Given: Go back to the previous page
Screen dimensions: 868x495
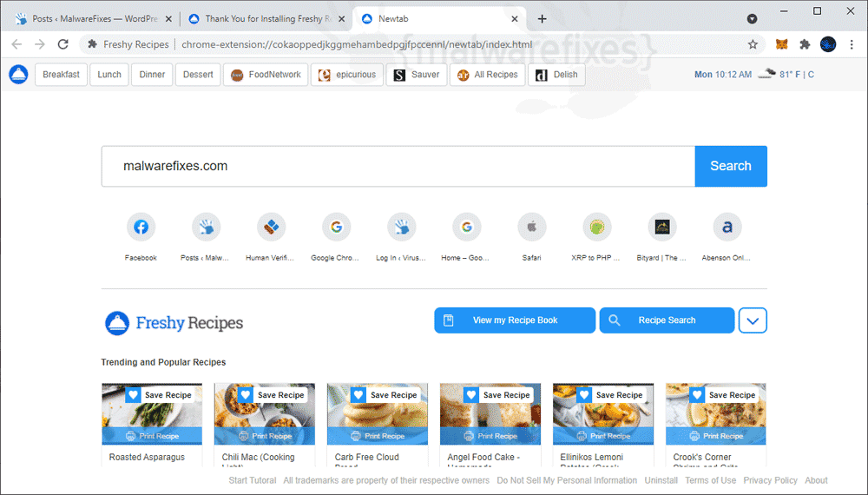Looking at the screenshot, I should 16,44.
